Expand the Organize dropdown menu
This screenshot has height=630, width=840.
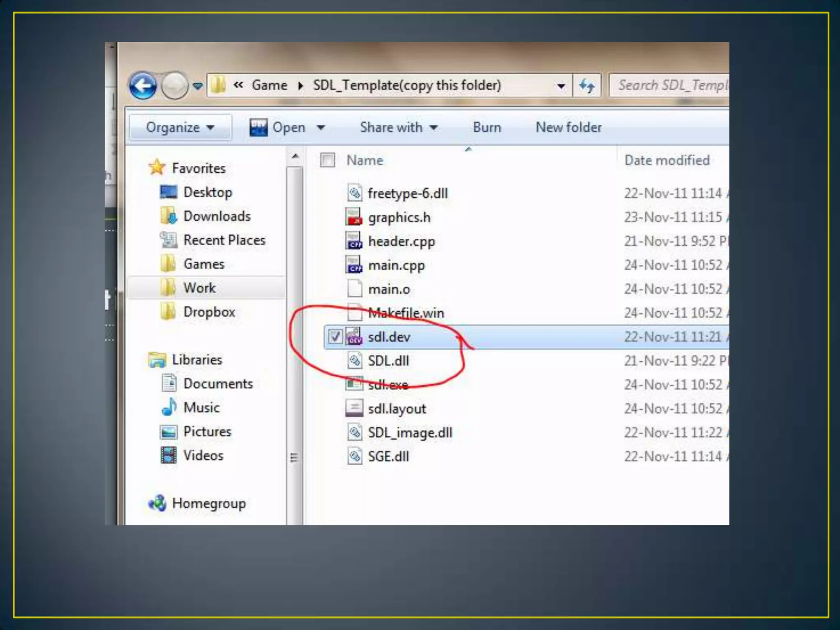click(x=180, y=128)
